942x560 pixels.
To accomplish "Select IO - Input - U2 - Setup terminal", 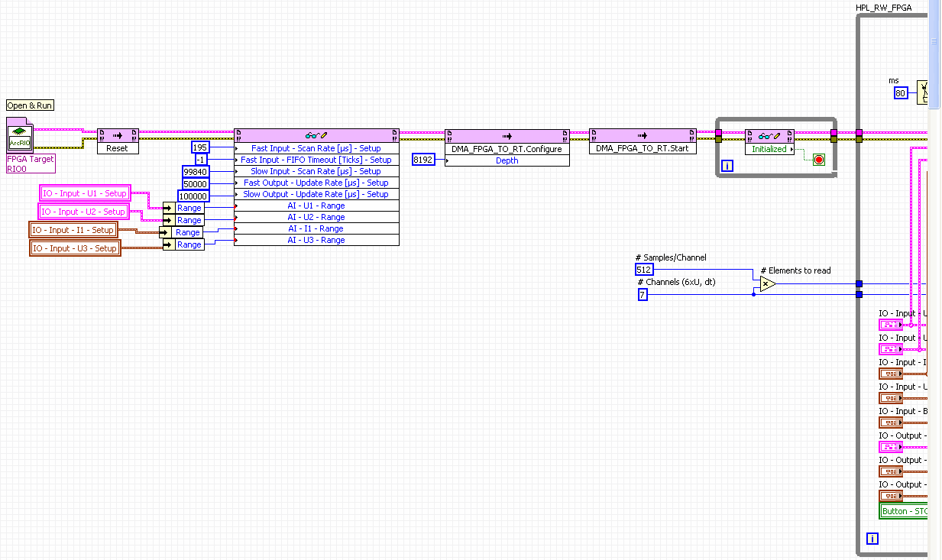I will click(85, 212).
